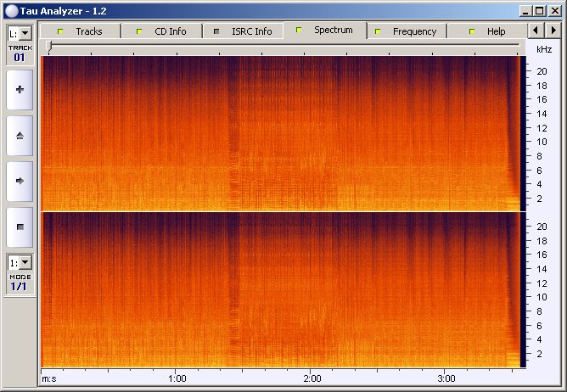The image size is (567, 392).
Task: Click the mode 1/1 display
Action: [x=19, y=287]
